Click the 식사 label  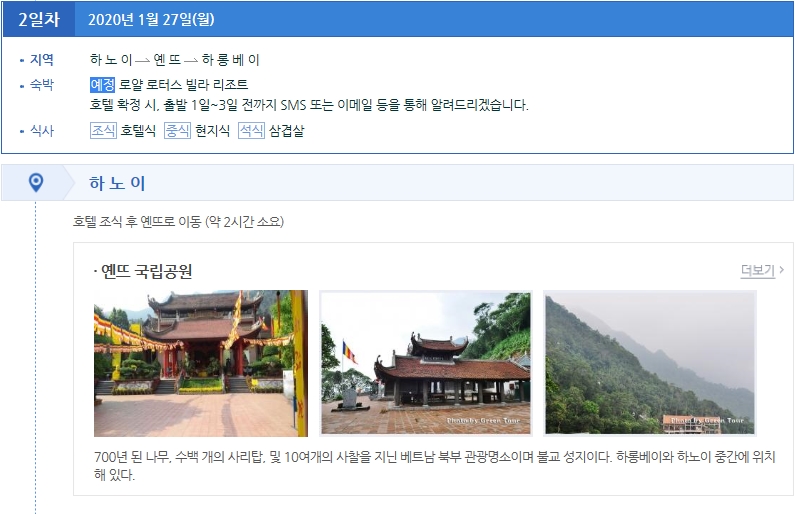(42, 131)
